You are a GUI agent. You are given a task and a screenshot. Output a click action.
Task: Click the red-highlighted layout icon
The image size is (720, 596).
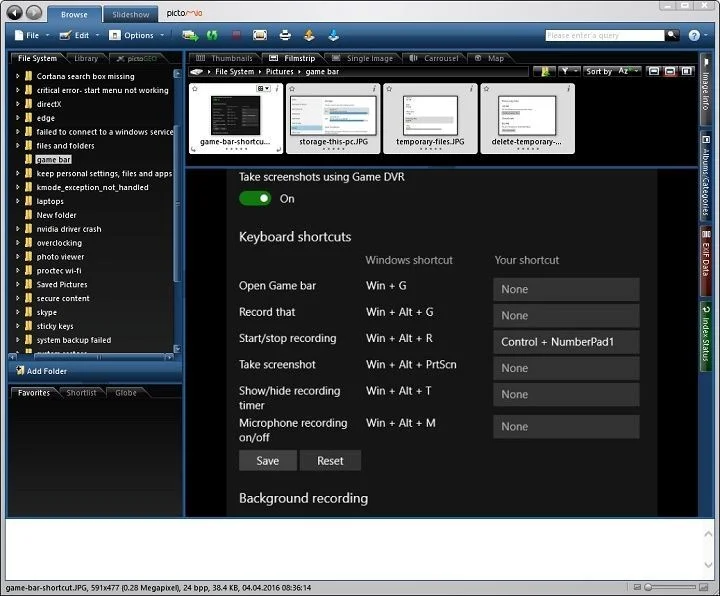(670, 71)
